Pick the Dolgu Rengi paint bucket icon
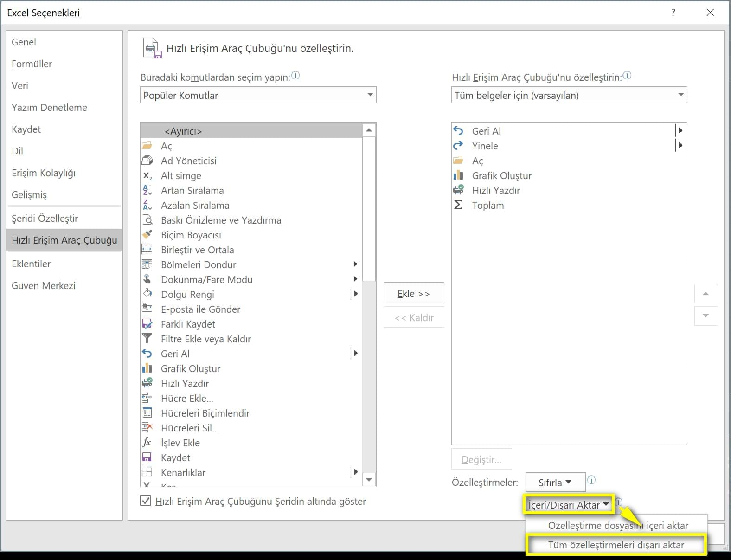Viewport: 731px width, 560px height. pyautogui.click(x=147, y=294)
